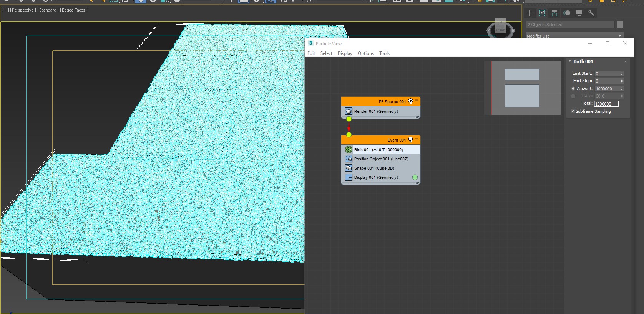Click the Display 001 green color dot
The width and height of the screenshot is (644, 314).
pos(415,177)
